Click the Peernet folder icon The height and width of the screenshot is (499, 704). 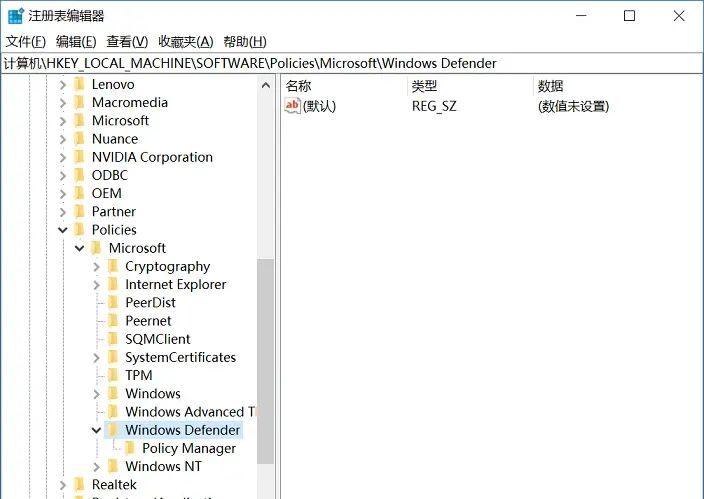[x=113, y=321]
